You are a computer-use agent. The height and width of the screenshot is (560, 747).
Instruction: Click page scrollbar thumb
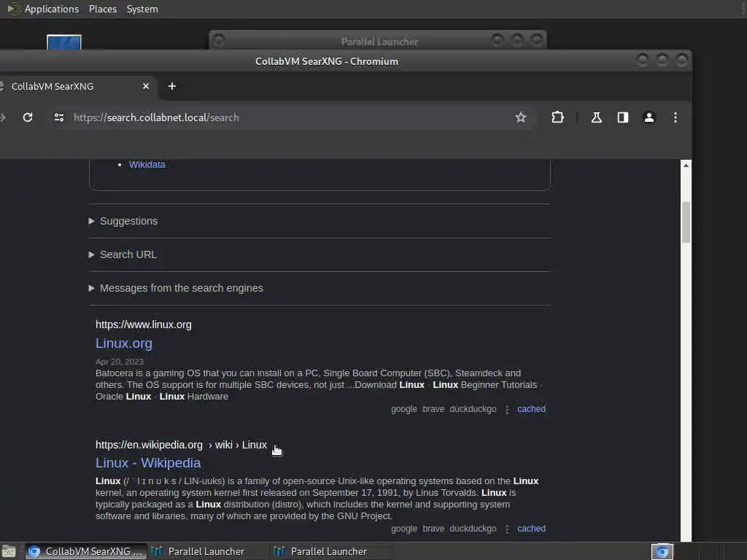point(686,222)
